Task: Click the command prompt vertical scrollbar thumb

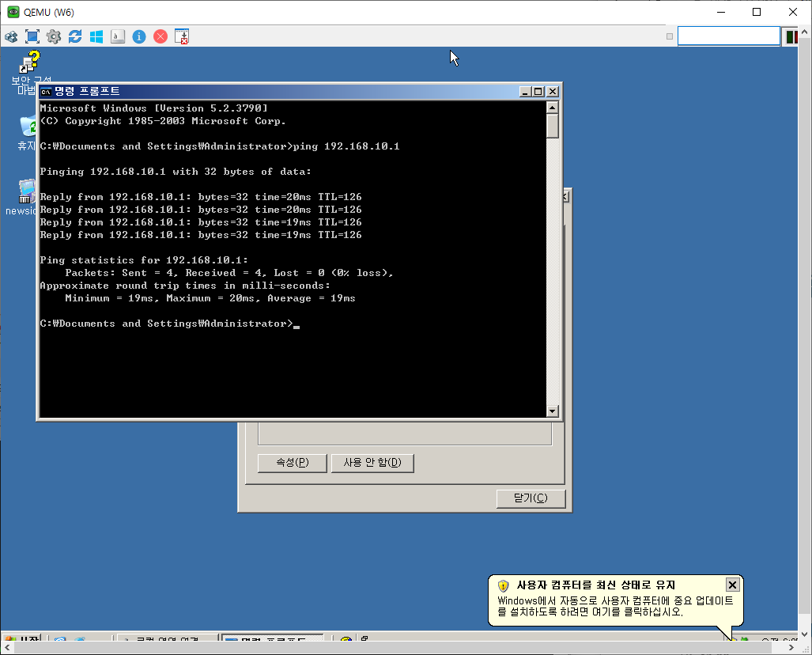Action: [553, 126]
